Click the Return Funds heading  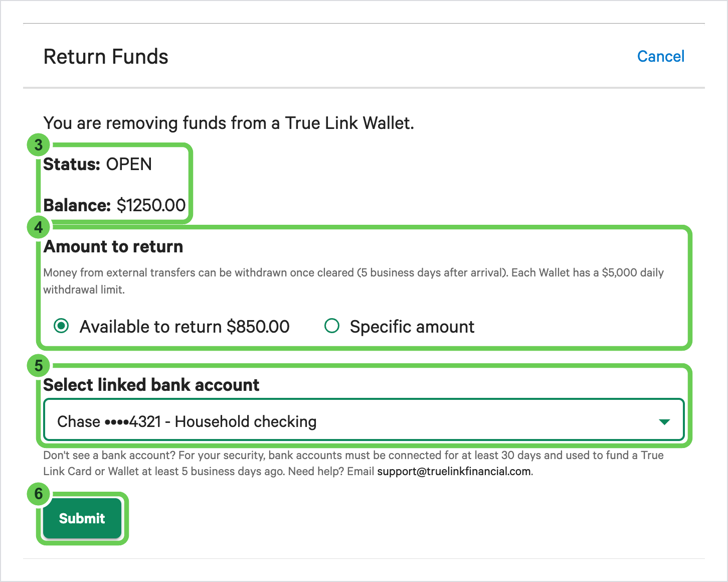click(106, 57)
